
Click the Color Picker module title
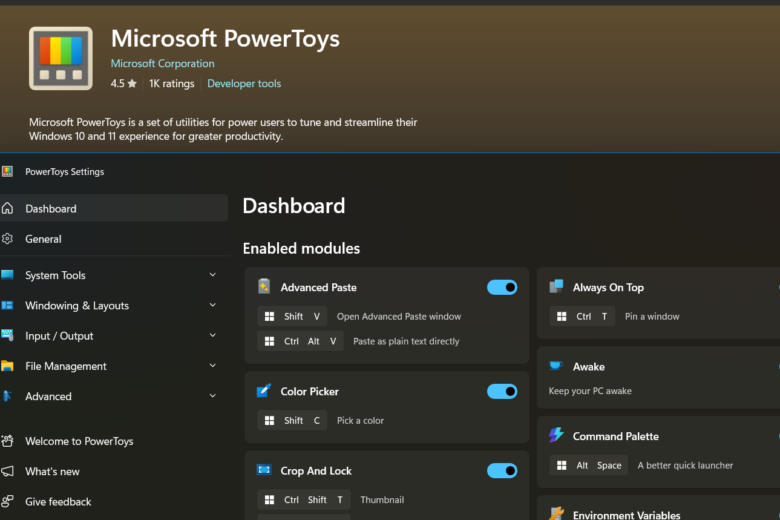(309, 391)
